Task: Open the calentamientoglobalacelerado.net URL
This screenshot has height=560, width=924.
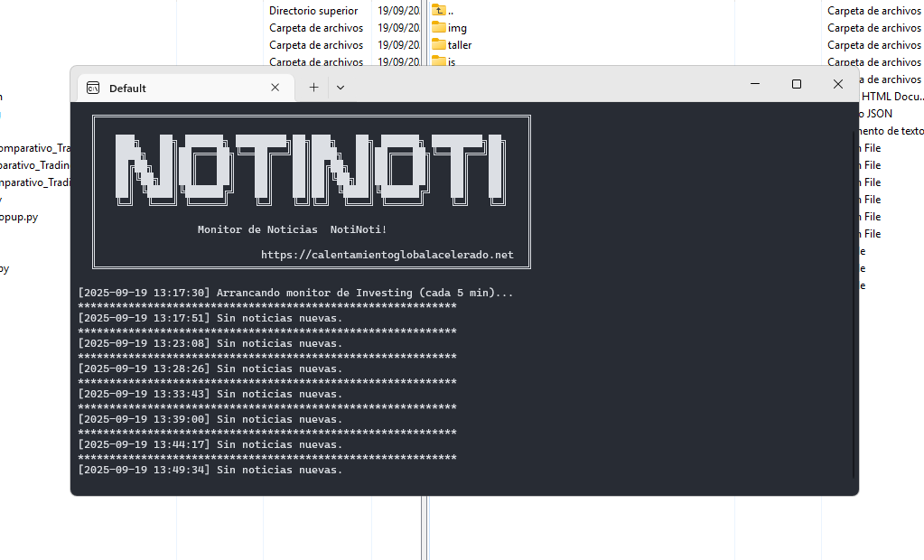Action: pos(387,255)
